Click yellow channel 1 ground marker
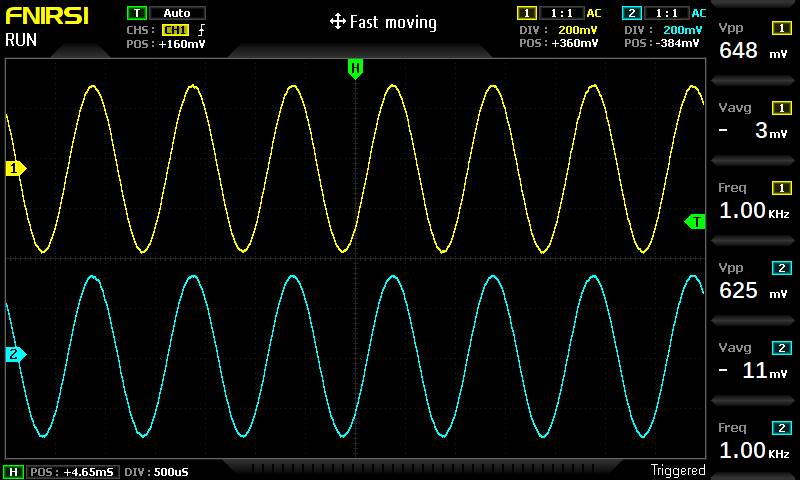Viewport: 800px width, 480px height. pos(16,168)
